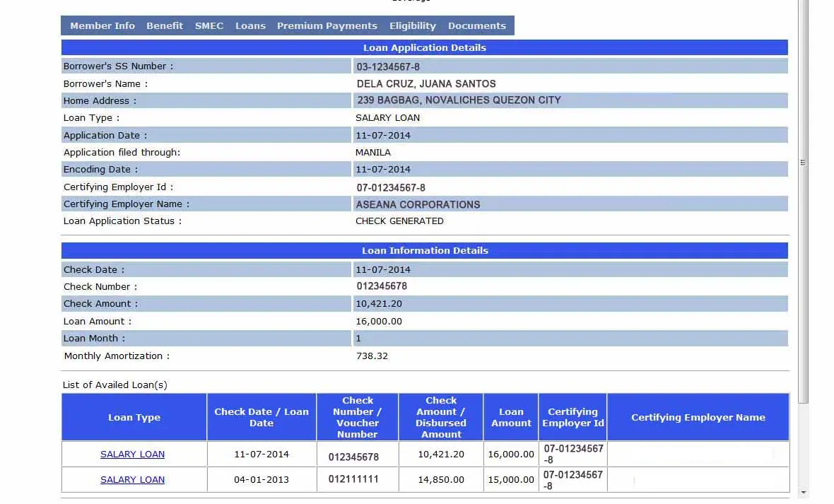The height and width of the screenshot is (504, 834).
Task: Select the Monthly Amortization label
Action: coord(117,356)
